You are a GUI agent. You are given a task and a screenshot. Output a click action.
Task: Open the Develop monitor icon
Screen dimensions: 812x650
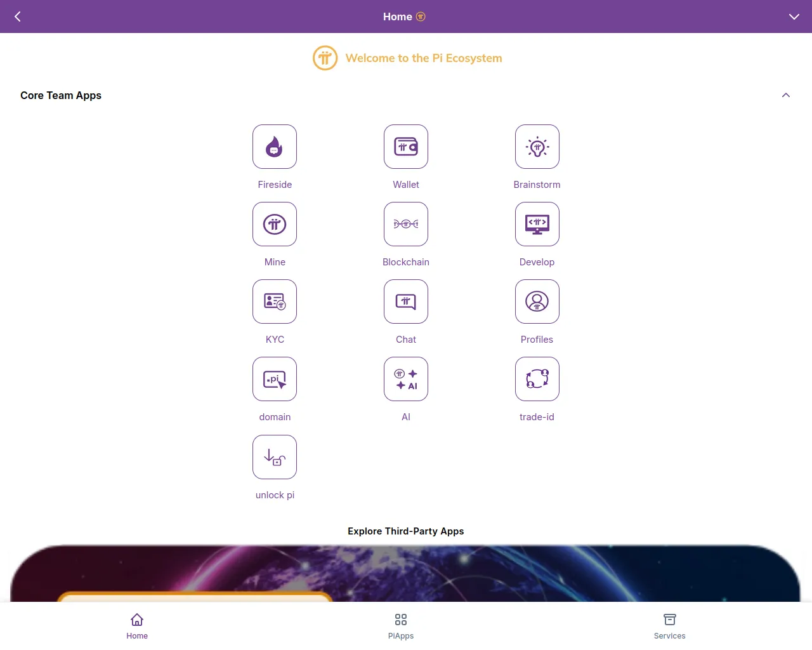click(537, 224)
